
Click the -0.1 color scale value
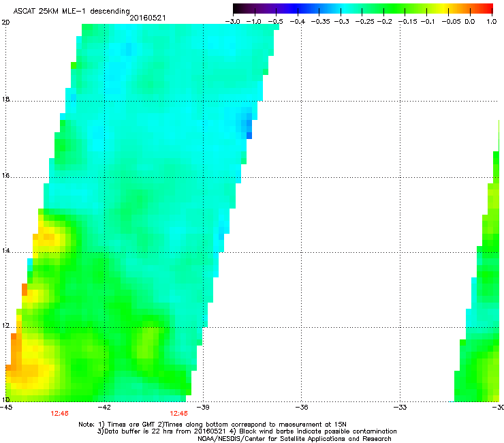[x=428, y=22]
